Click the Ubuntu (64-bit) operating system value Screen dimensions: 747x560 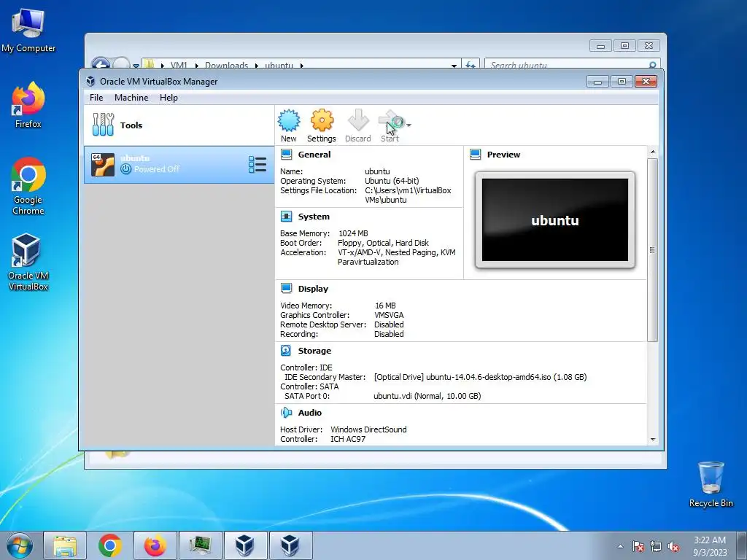tap(392, 181)
